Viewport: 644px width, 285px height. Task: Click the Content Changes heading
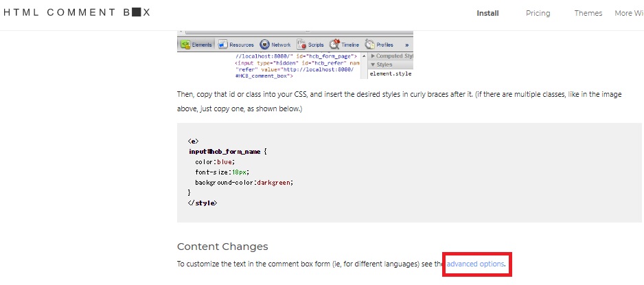[222, 247]
